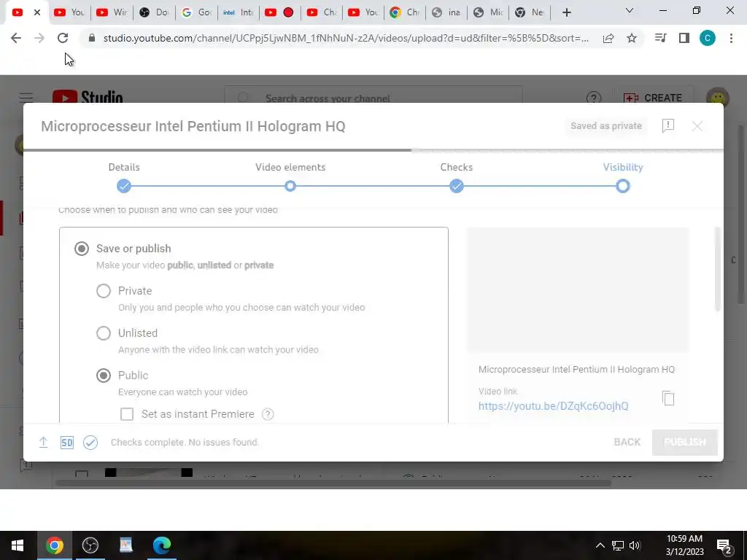Open the help question mark in Studio header

click(594, 98)
